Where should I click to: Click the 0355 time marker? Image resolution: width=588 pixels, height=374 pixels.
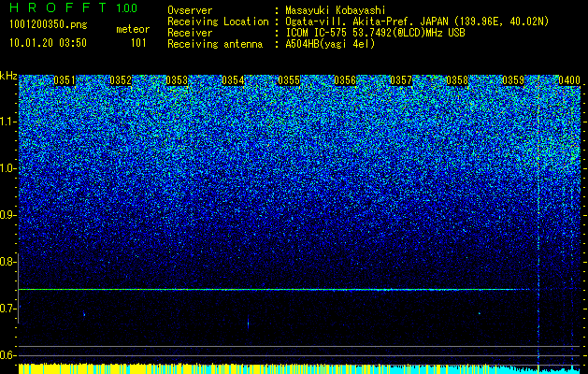(289, 80)
